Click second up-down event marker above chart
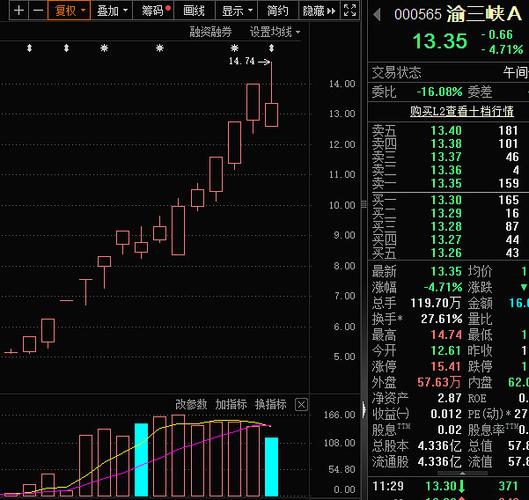The width and height of the screenshot is (529, 500). pos(66,48)
